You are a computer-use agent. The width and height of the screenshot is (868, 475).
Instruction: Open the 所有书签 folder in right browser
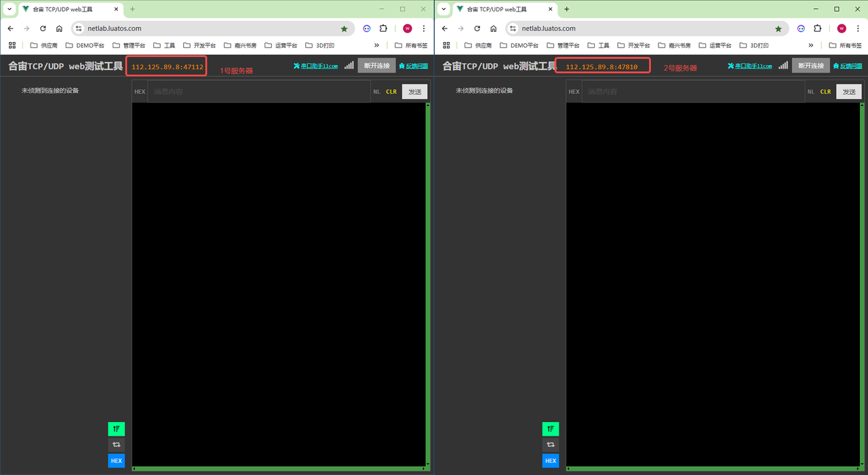point(845,45)
